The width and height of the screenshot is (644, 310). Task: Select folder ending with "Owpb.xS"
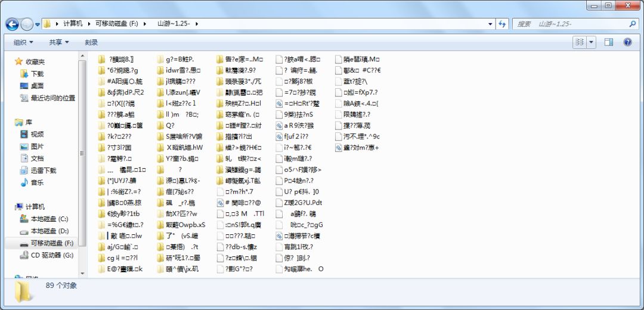pos(181,225)
